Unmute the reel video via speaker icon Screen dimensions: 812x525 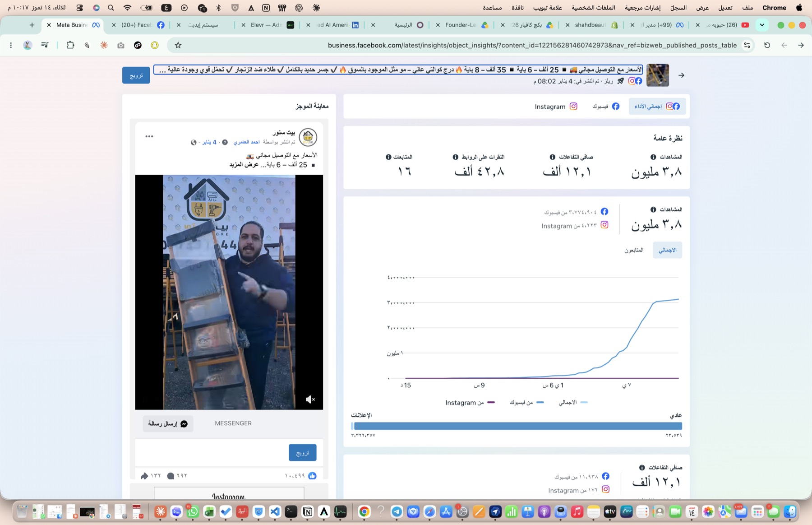click(310, 400)
